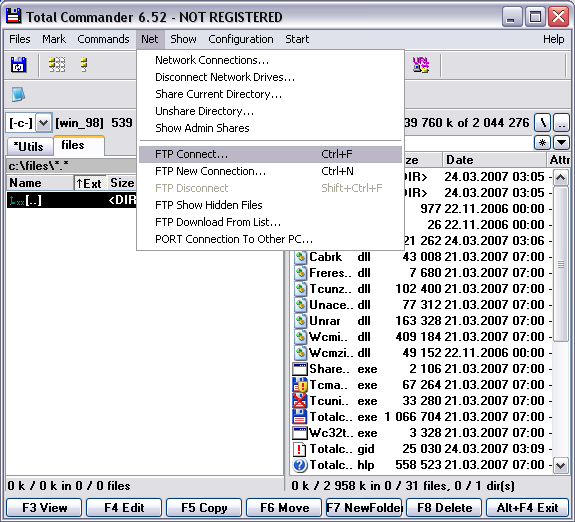Click the c:\files\*.* path bar
This screenshot has height=522, width=575.
(x=72, y=166)
